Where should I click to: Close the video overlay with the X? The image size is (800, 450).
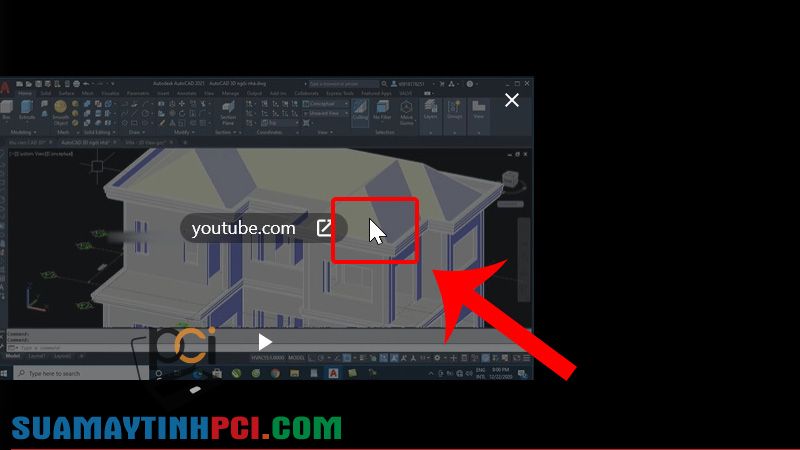512,100
